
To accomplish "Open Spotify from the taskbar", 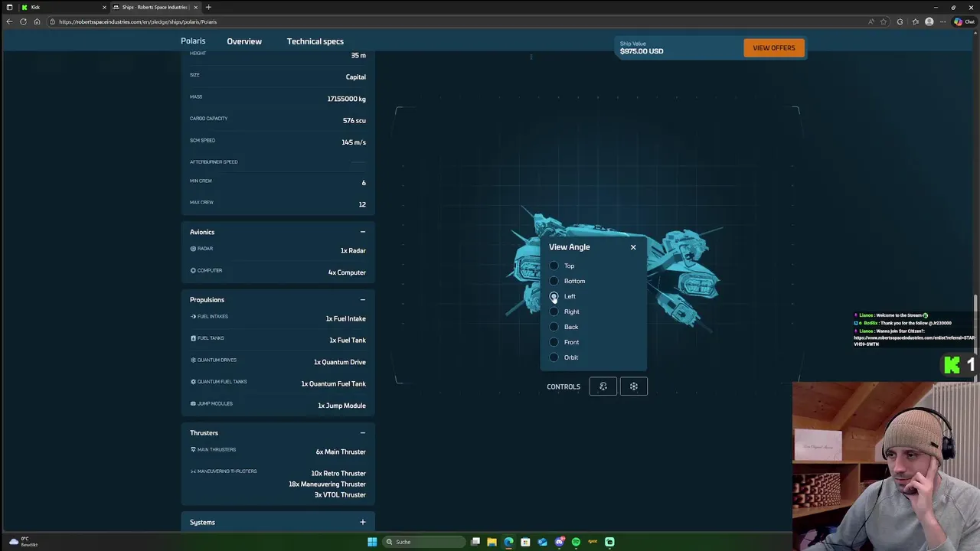I will click(x=576, y=542).
